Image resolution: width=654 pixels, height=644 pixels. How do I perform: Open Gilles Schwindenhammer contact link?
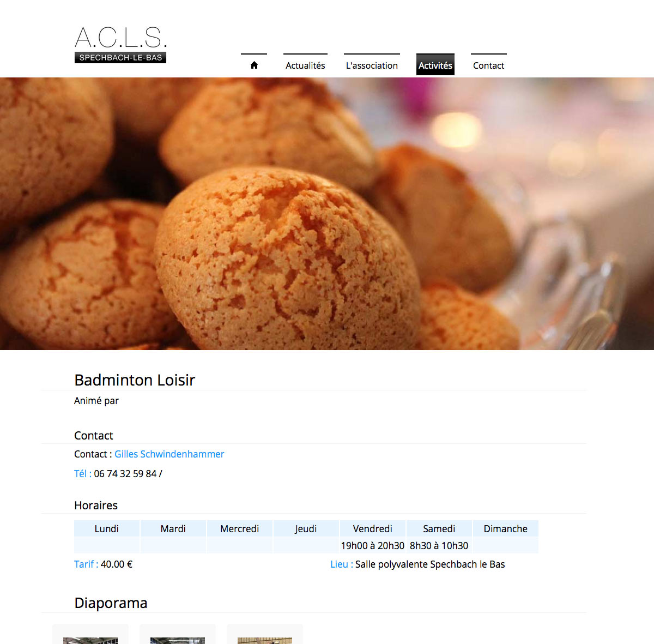point(169,454)
